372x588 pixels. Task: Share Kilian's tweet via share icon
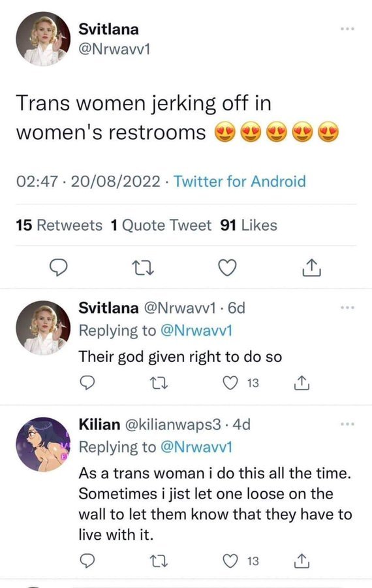pos(302,561)
